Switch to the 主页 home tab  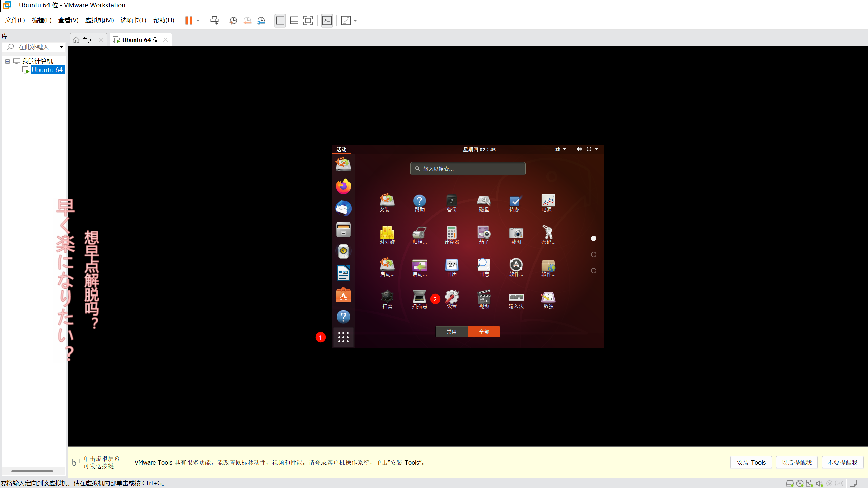pyautogui.click(x=87, y=40)
